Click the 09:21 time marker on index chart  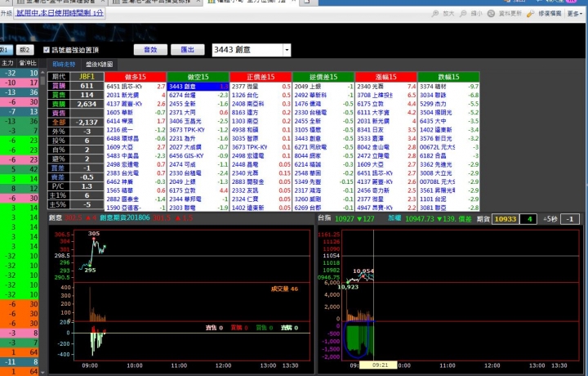(378, 365)
